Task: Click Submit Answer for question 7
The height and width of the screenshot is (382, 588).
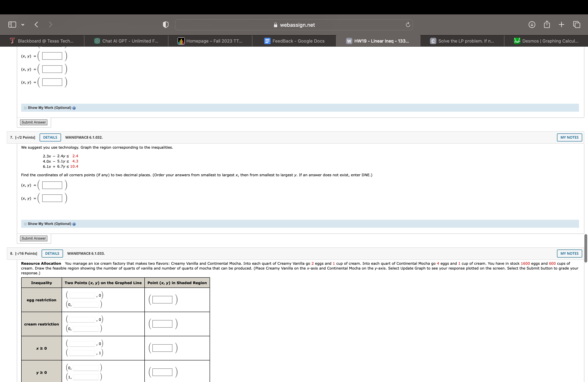Action: tap(34, 238)
